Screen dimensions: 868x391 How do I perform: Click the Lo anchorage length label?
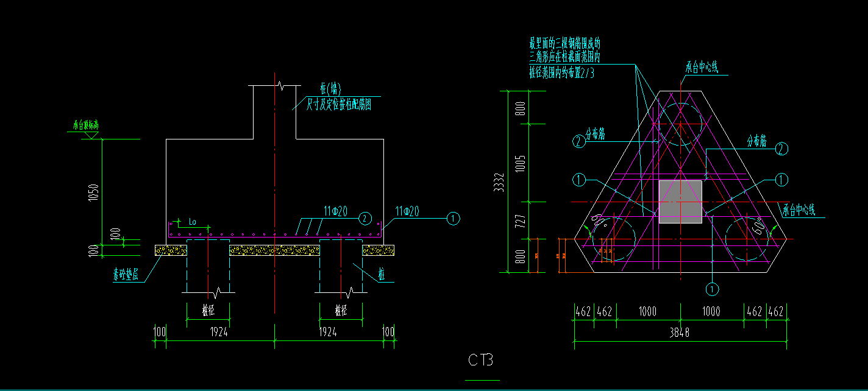pyautogui.click(x=193, y=221)
